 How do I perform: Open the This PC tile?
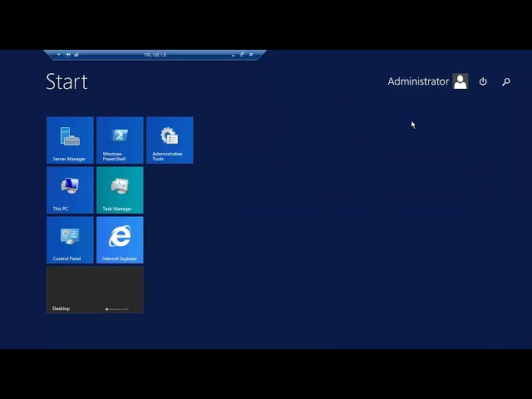70,190
